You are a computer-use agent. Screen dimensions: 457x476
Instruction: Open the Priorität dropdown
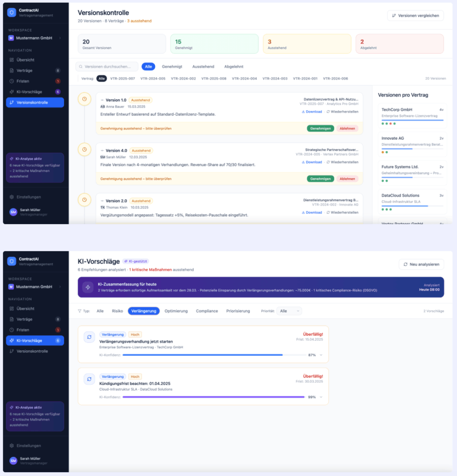(x=289, y=311)
